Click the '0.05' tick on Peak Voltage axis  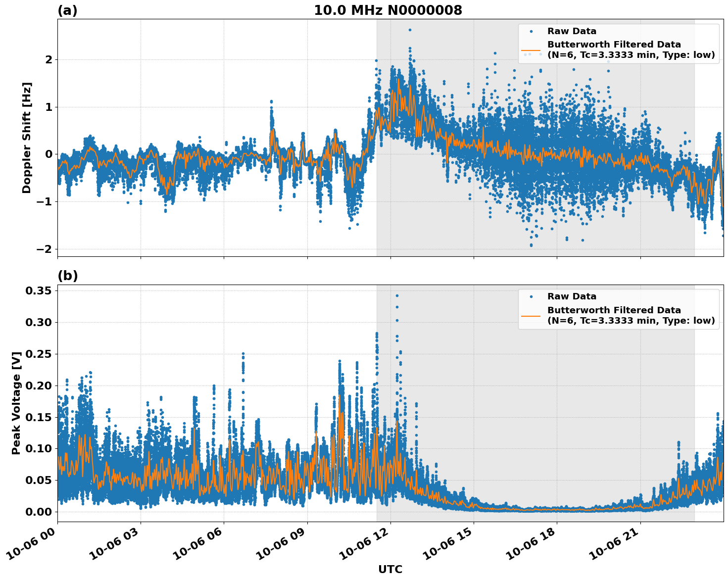[39, 480]
